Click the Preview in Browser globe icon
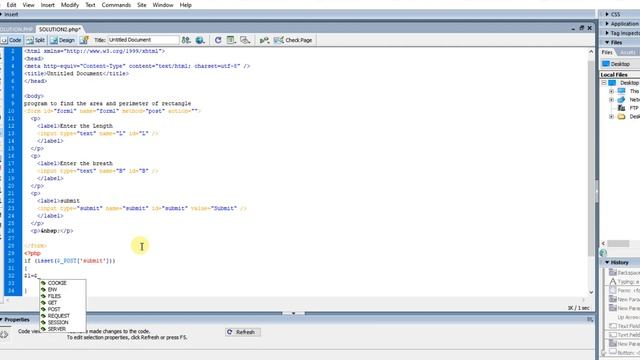The width and height of the screenshot is (640, 360). (x=200, y=40)
